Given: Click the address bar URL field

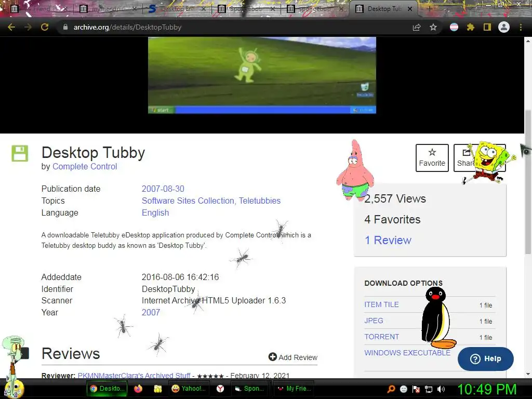Looking at the screenshot, I should 237,27.
